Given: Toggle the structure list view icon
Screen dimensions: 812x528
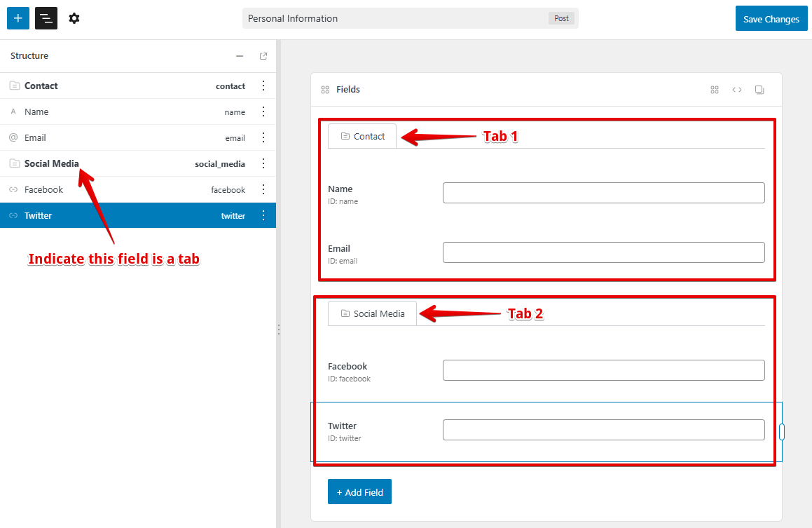Looking at the screenshot, I should point(46,18).
